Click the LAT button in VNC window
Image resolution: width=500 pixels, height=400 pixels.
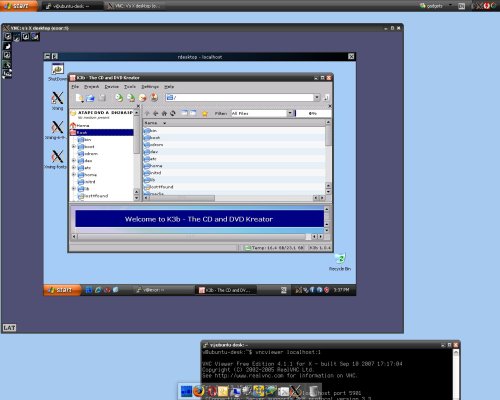(x=9, y=328)
